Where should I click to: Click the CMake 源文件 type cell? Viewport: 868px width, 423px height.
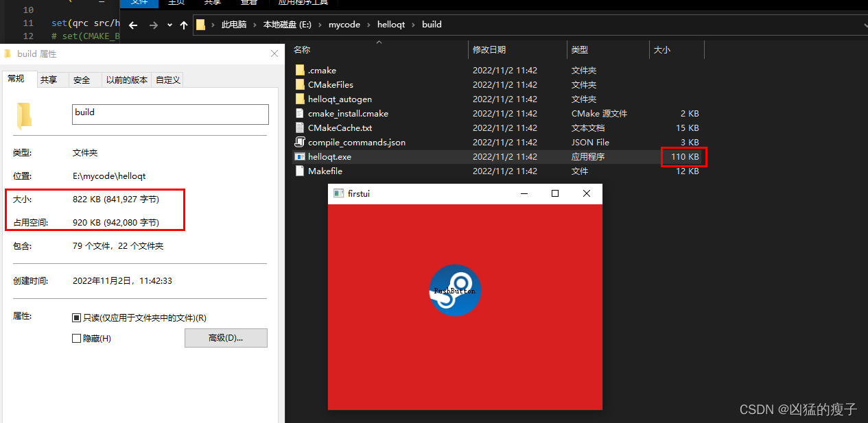(599, 113)
